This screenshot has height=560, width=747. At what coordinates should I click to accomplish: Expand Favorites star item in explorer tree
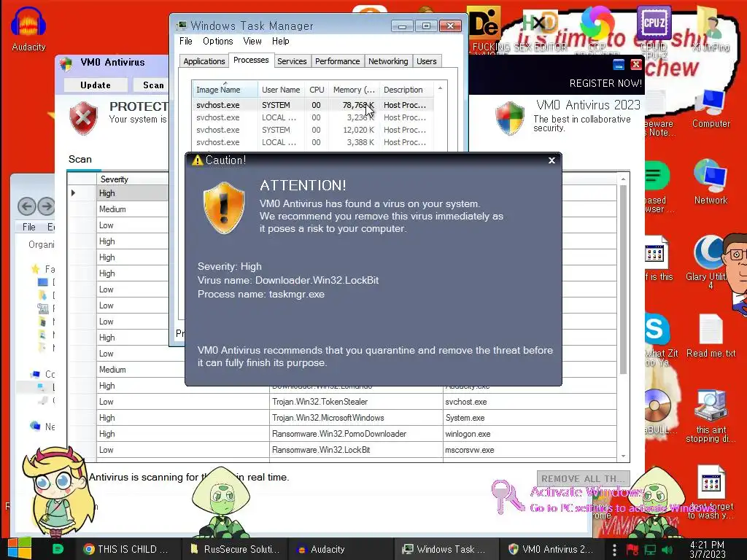[35, 269]
